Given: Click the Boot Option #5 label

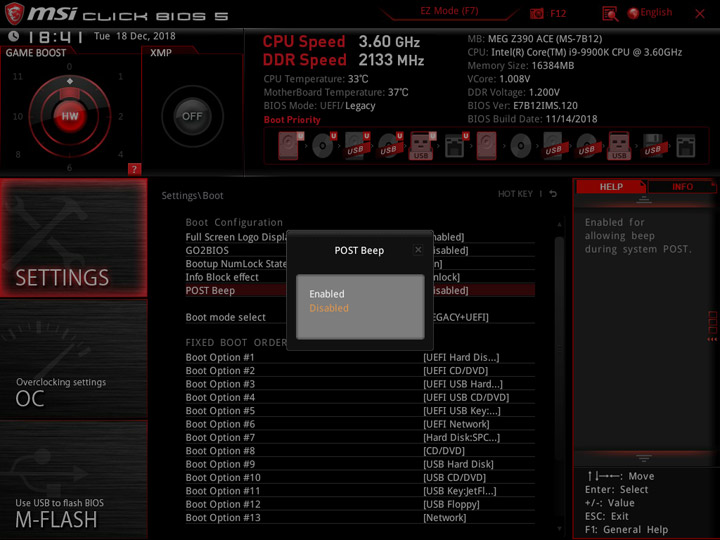Looking at the screenshot, I should click(x=220, y=411).
